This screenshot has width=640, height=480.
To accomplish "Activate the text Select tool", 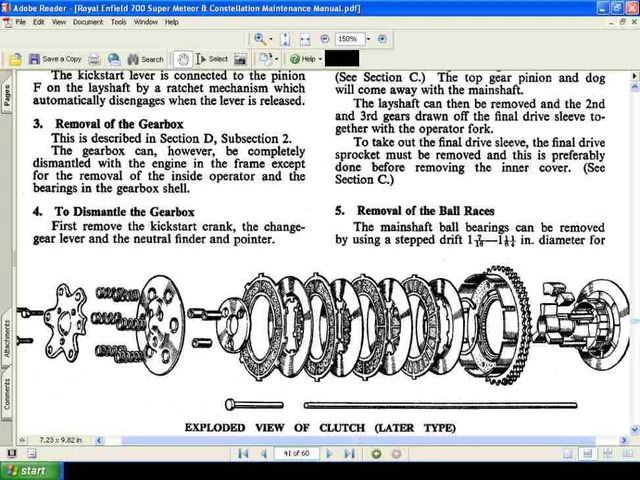I will click(x=212, y=59).
